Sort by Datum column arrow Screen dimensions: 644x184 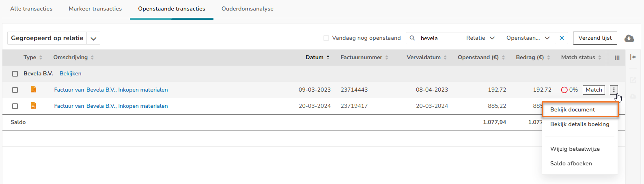point(328,57)
